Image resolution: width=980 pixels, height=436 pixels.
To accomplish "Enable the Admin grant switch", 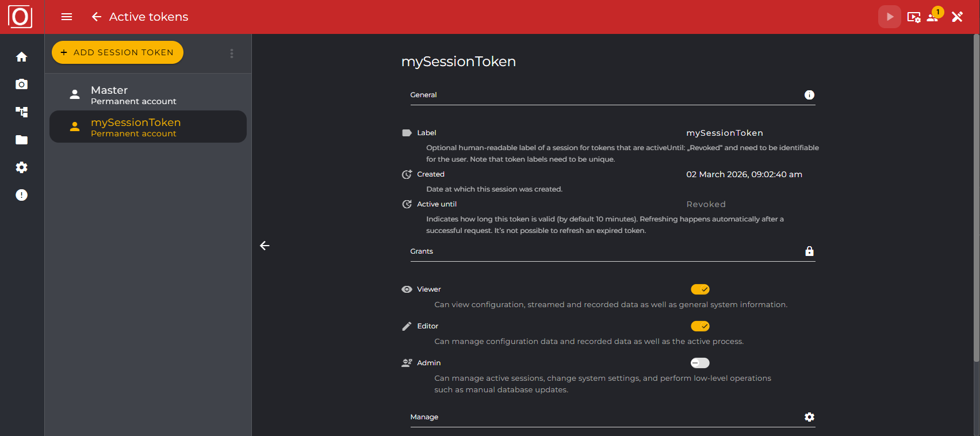I will coord(700,363).
